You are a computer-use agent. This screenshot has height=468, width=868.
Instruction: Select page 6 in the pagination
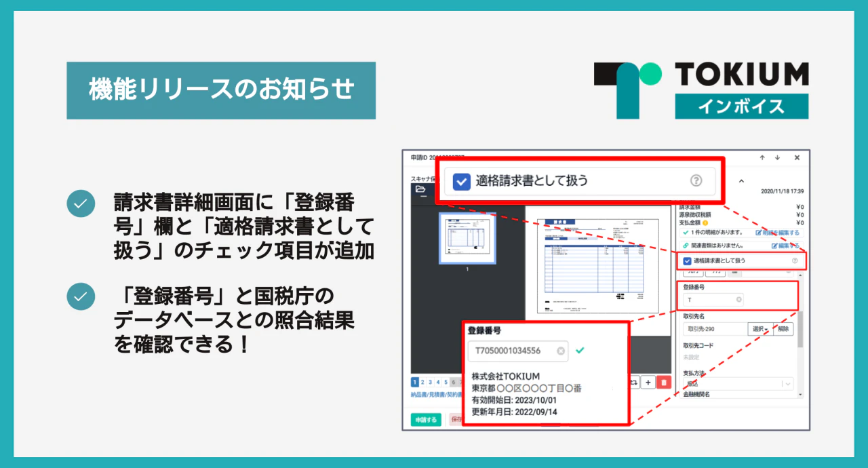coord(454,383)
